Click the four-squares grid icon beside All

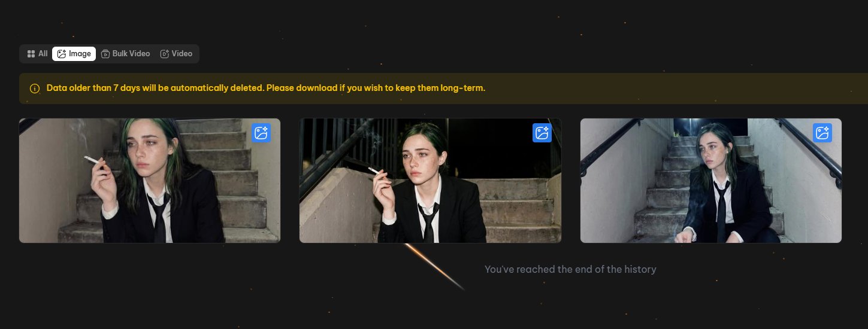[31, 54]
